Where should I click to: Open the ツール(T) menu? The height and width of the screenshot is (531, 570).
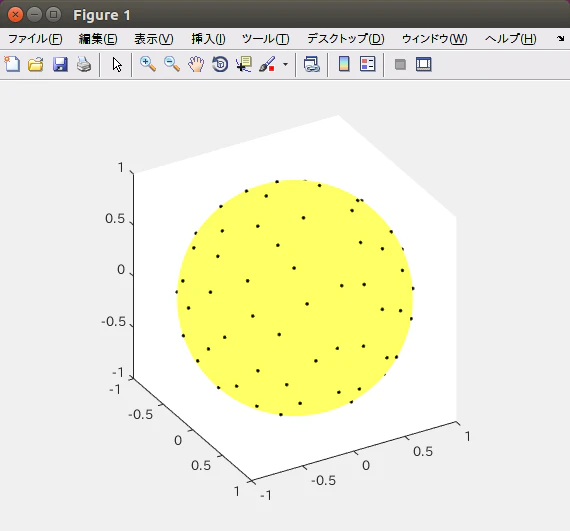[x=266, y=39]
